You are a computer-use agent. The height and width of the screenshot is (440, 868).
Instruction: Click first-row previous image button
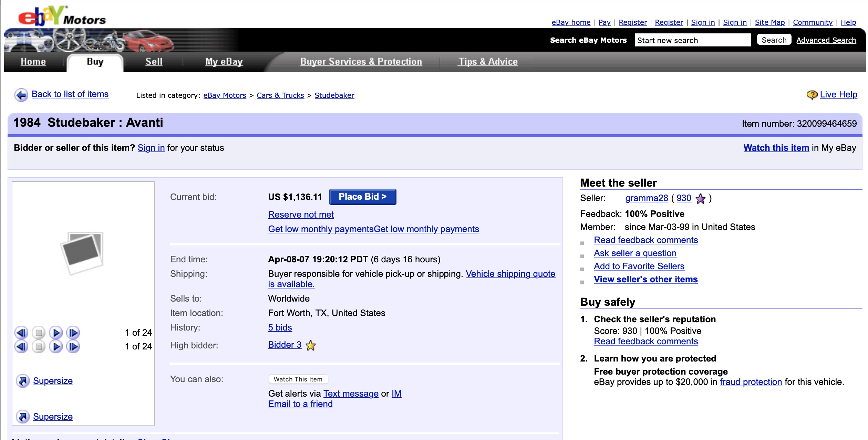(21, 333)
